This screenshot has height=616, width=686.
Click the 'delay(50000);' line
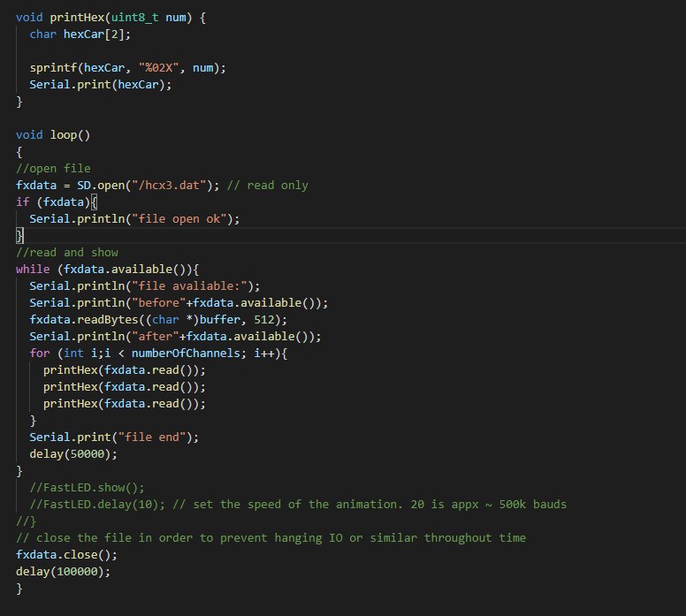click(x=73, y=454)
